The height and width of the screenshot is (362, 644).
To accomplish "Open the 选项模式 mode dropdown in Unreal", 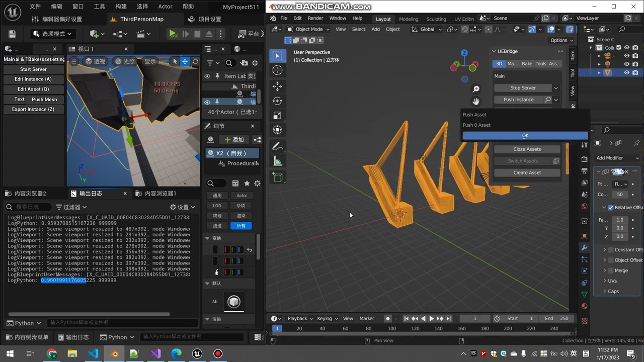I will [53, 34].
